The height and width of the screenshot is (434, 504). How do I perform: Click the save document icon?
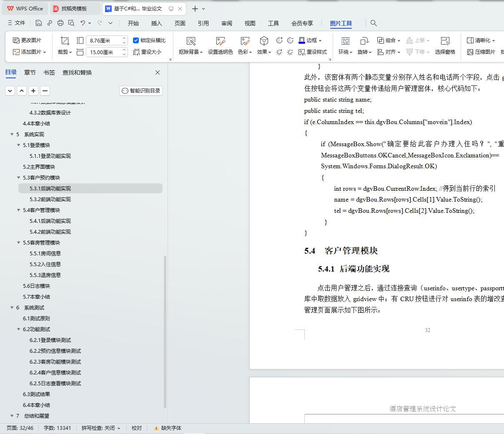pyautogui.click(x=39, y=23)
